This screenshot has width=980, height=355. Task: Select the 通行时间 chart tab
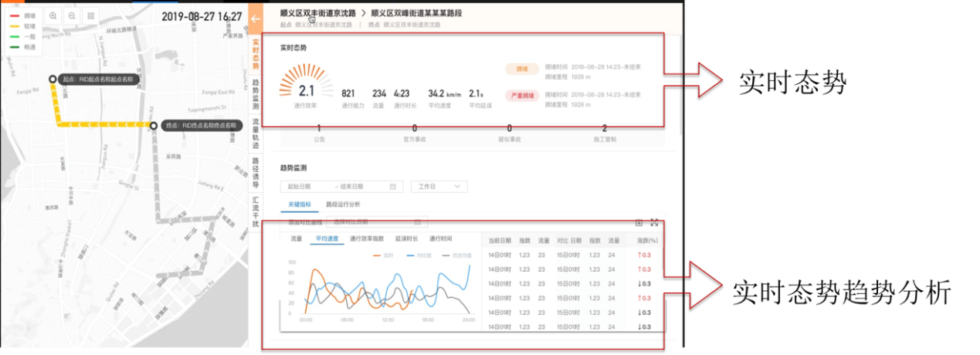click(441, 238)
